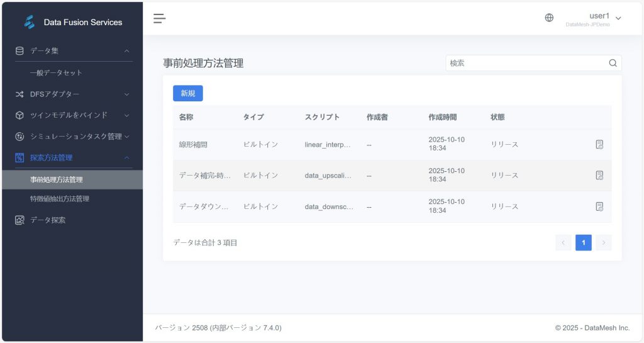Screen dimensions: 644x343
Task: Click the データ探索 sidebar icon
Action: click(19, 220)
